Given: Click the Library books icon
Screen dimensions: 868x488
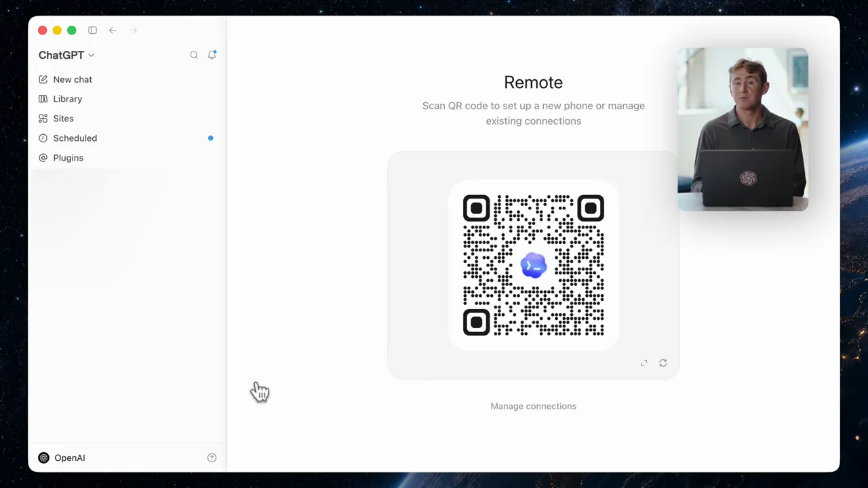Looking at the screenshot, I should (x=43, y=99).
